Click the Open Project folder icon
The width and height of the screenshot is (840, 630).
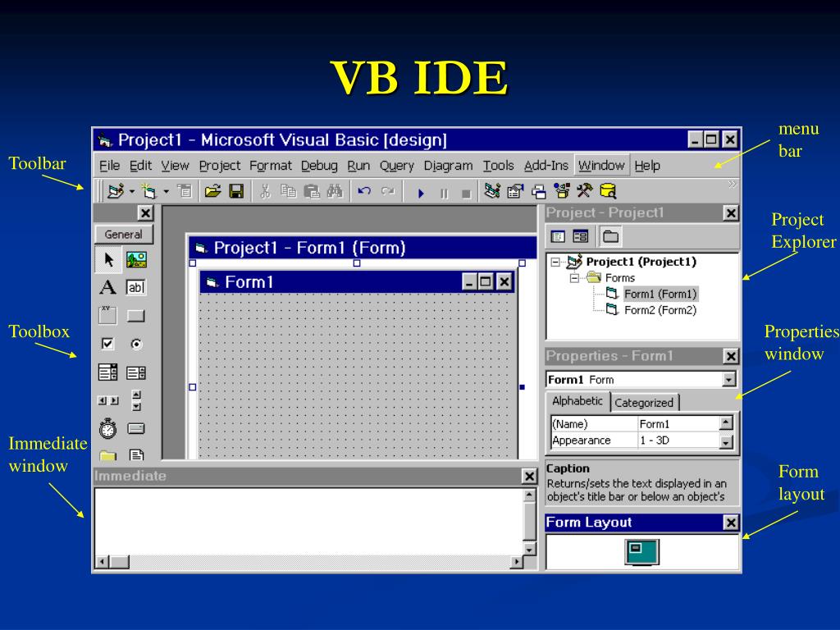[212, 190]
